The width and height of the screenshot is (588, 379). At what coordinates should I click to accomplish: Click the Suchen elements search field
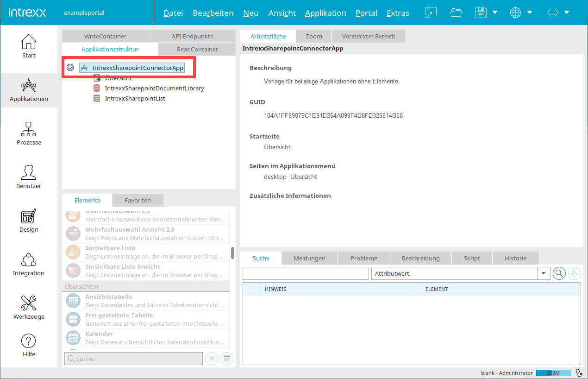(133, 359)
